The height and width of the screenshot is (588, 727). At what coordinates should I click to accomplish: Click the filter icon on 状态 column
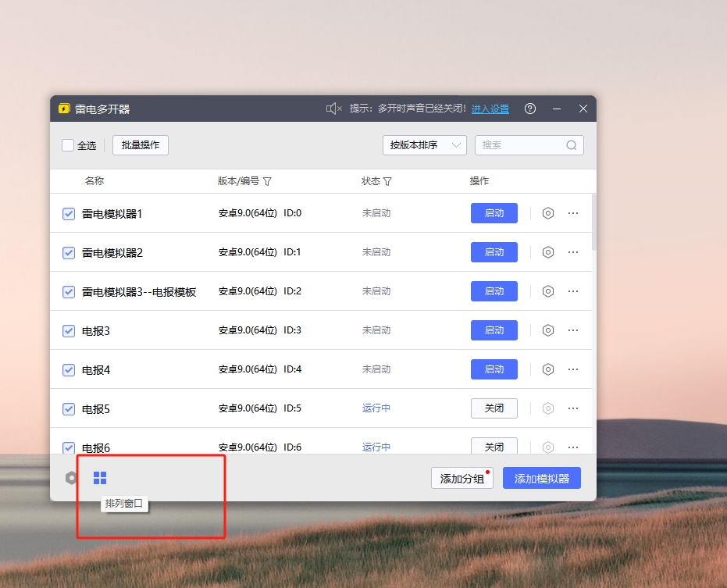[387, 180]
